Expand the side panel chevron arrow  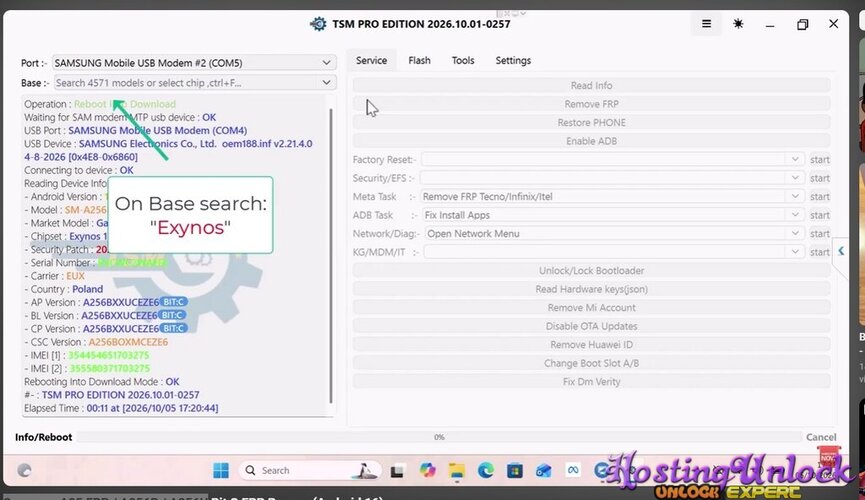coord(841,251)
